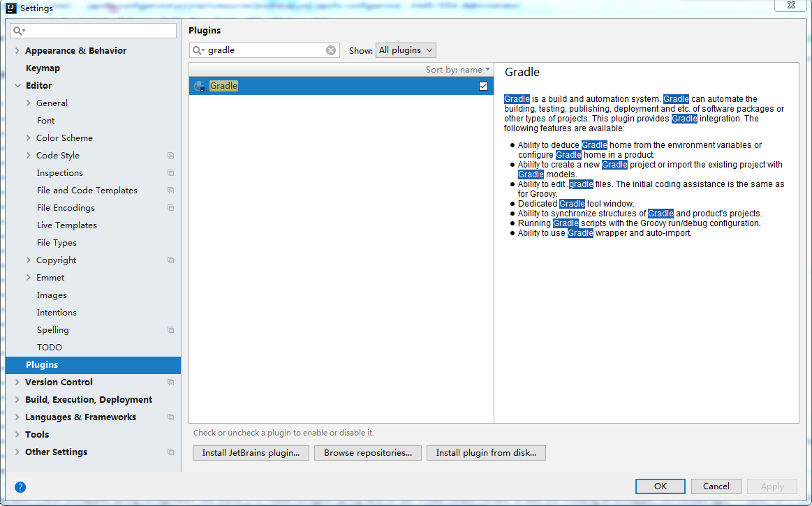Select the Plugins settings page
Image resolution: width=812 pixels, height=506 pixels.
tap(94, 364)
